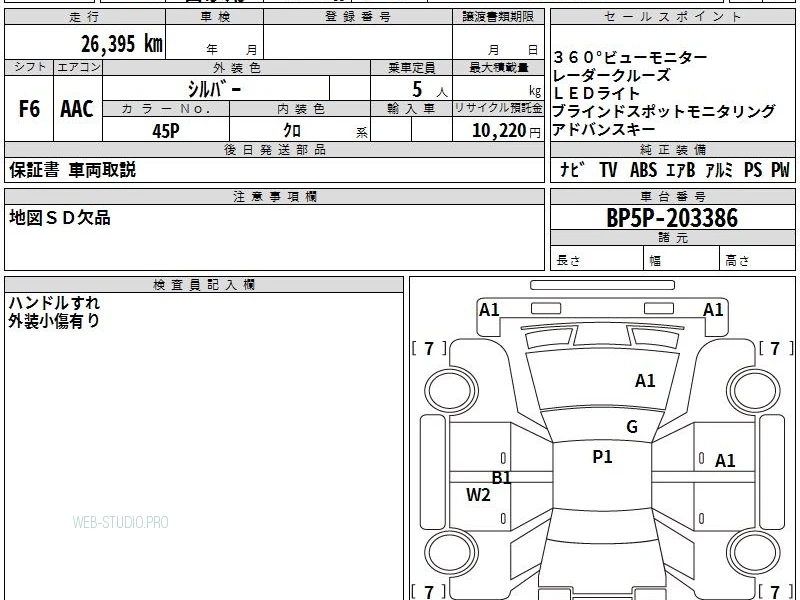The image size is (800, 600).
Task: Click the 後日発送部品 section header
Action: point(274,149)
